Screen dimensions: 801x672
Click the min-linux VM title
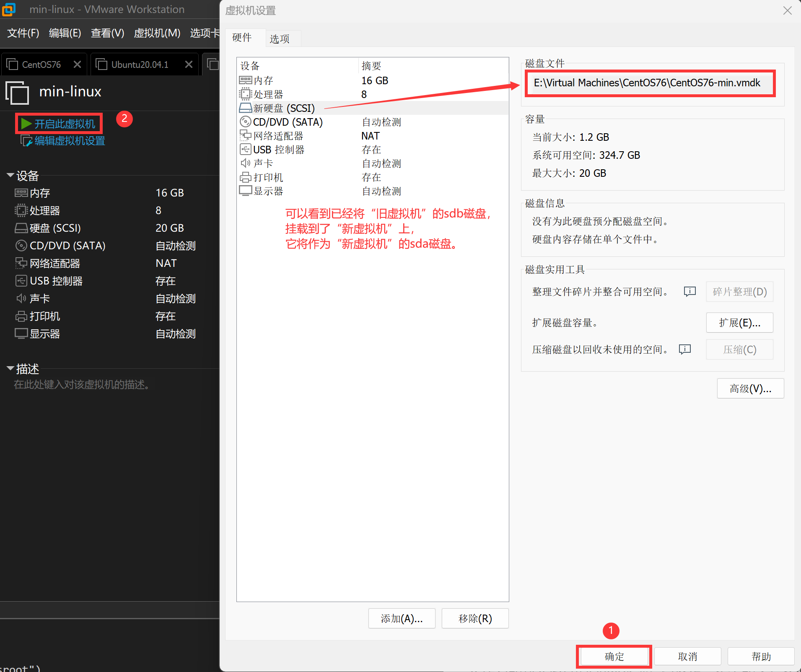tap(70, 91)
